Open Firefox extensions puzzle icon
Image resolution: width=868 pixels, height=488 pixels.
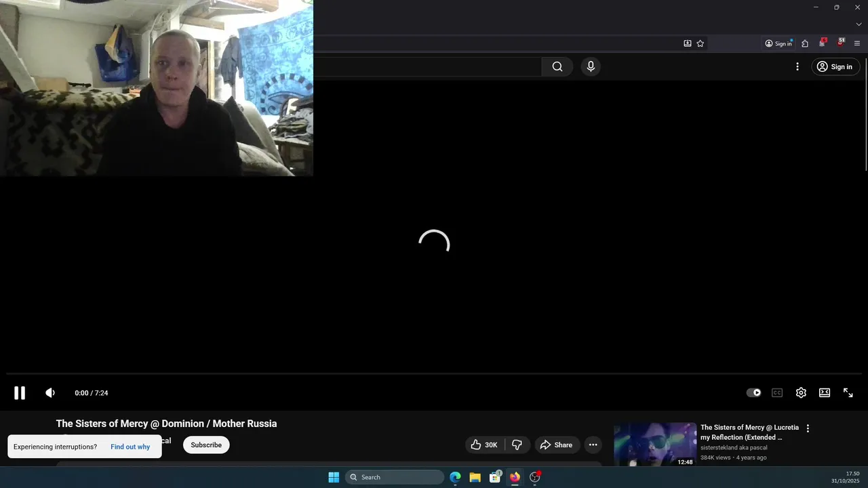pyautogui.click(x=805, y=43)
